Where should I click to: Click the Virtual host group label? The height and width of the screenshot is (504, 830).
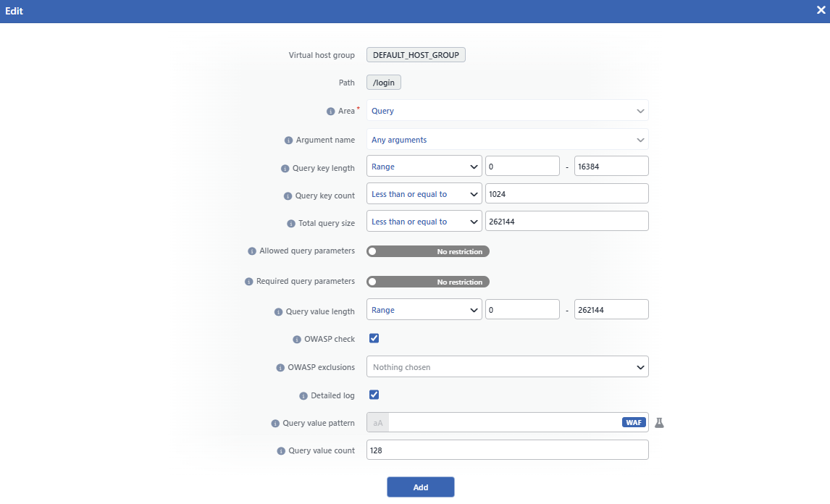coord(322,55)
